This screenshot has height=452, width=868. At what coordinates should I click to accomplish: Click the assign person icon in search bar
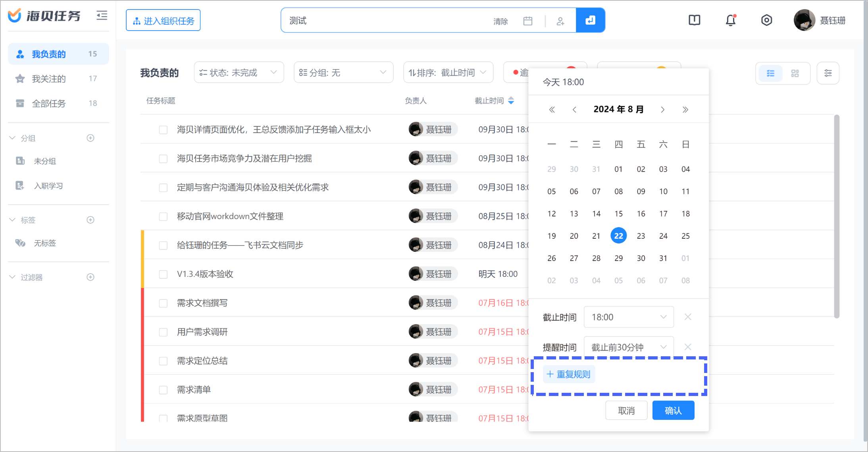[560, 21]
